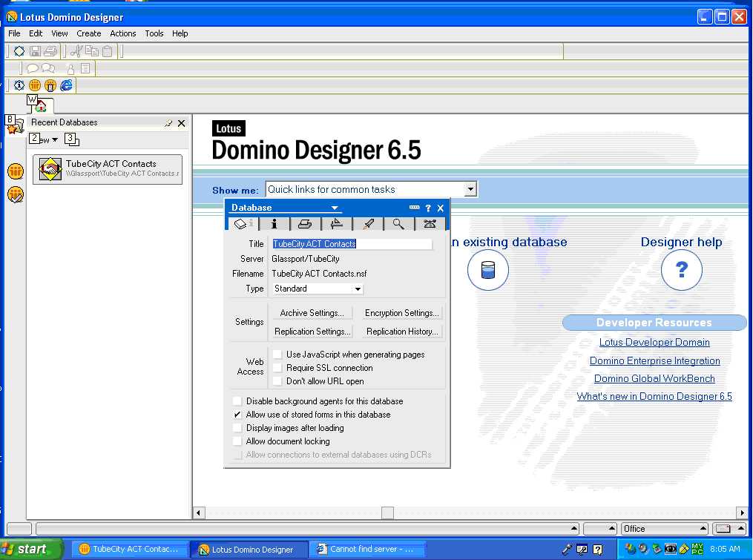The height and width of the screenshot is (560, 753).
Task: Click the scissors Cut toolbar icon
Action: click(x=76, y=51)
